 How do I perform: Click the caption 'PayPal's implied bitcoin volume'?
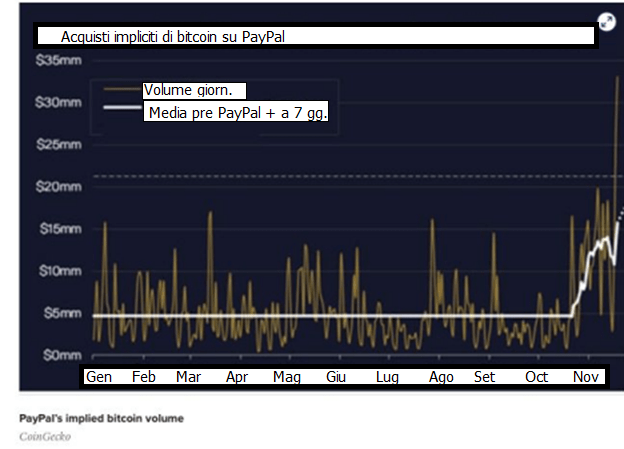coord(101,418)
